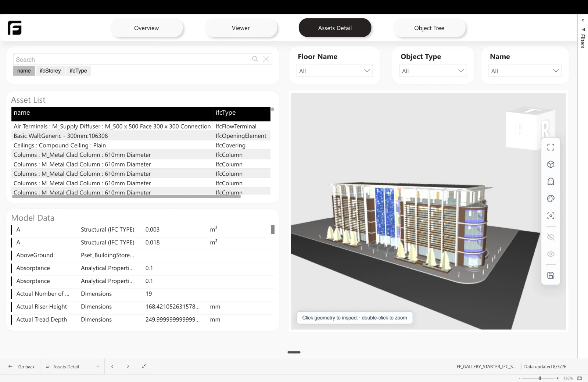The width and height of the screenshot is (588, 382).
Task: Select the Assets Detail tab
Action: (x=335, y=28)
